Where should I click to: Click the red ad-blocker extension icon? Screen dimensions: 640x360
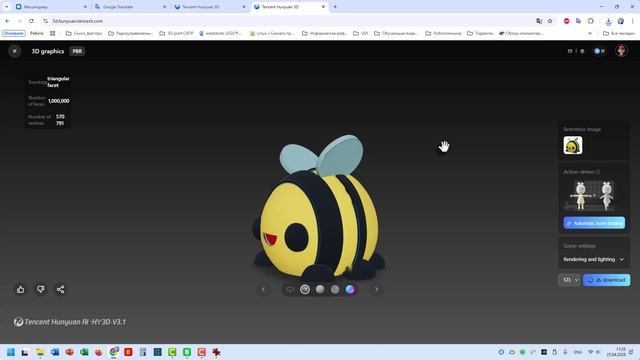(x=567, y=21)
